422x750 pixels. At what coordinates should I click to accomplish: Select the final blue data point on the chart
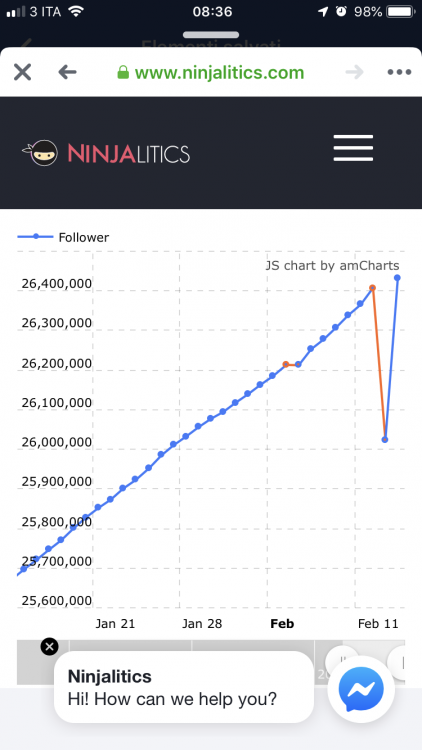click(x=397, y=277)
